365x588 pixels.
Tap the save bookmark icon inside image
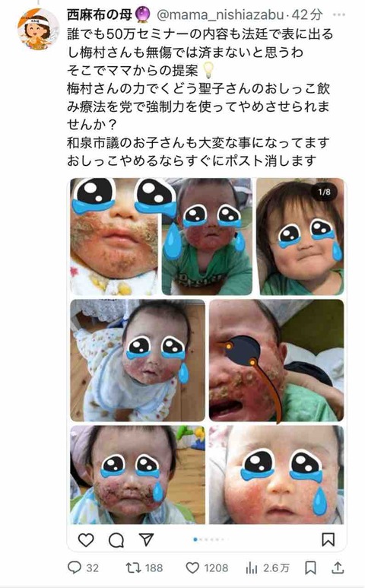(328, 539)
